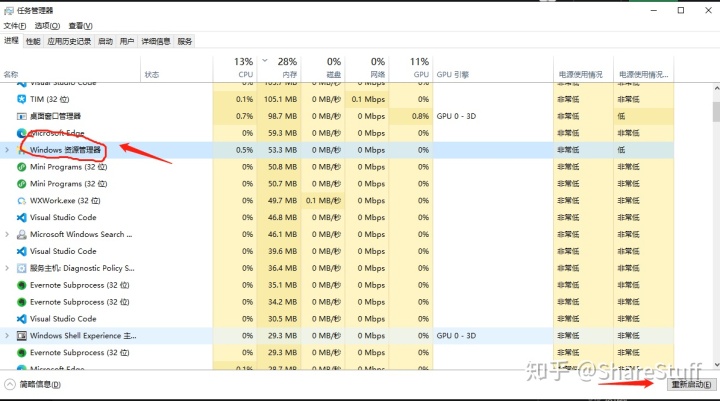This screenshot has height=401, width=720.
Task: Sort by the 0% 网络 column header
Action: click(367, 69)
